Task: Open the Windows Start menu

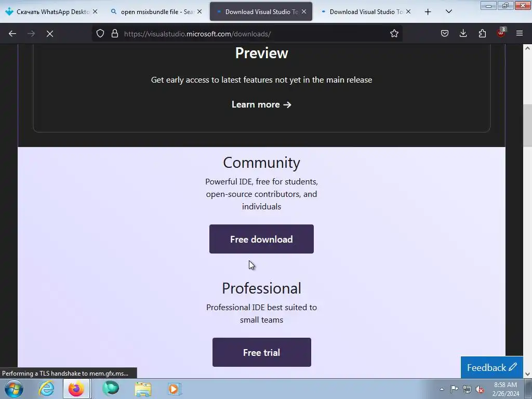Action: click(x=14, y=389)
